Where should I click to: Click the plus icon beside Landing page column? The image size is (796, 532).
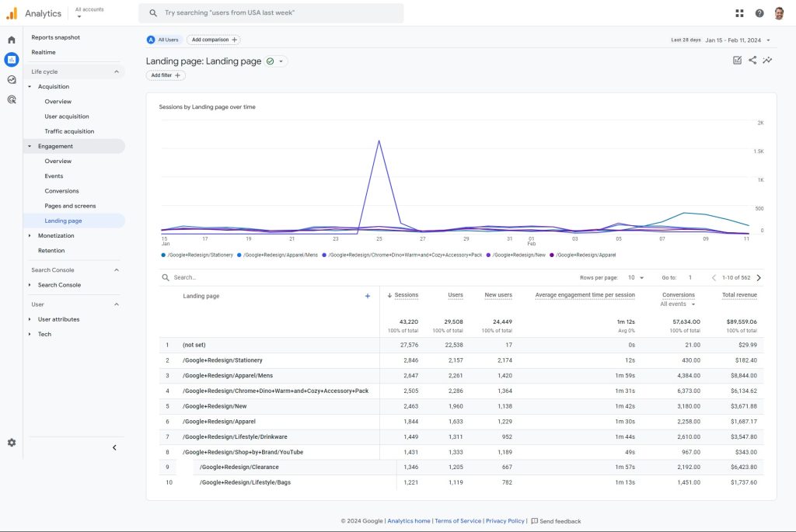pos(368,296)
